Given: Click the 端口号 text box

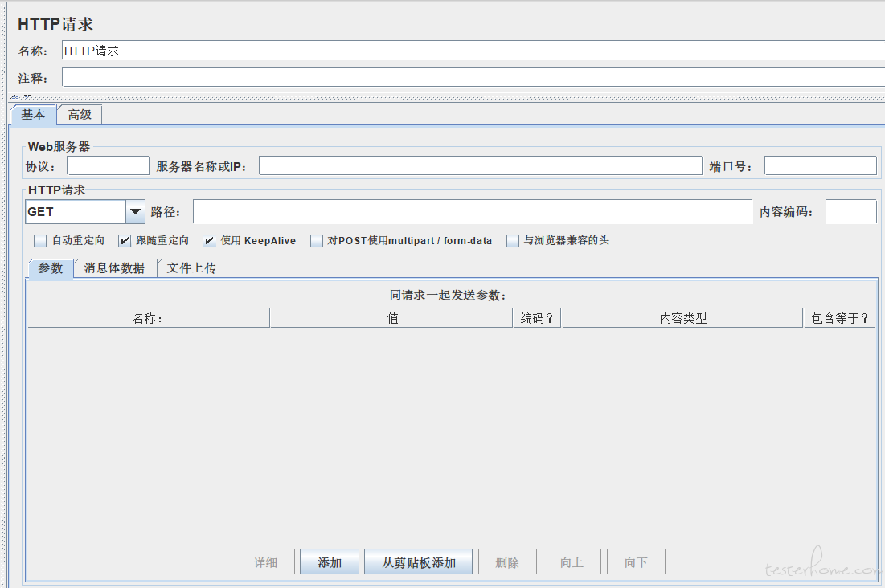Looking at the screenshot, I should click(x=820, y=166).
